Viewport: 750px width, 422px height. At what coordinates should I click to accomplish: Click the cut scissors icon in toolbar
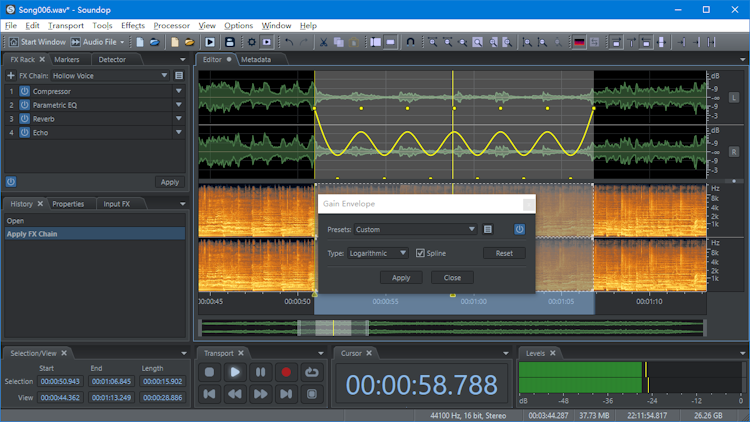point(323,42)
